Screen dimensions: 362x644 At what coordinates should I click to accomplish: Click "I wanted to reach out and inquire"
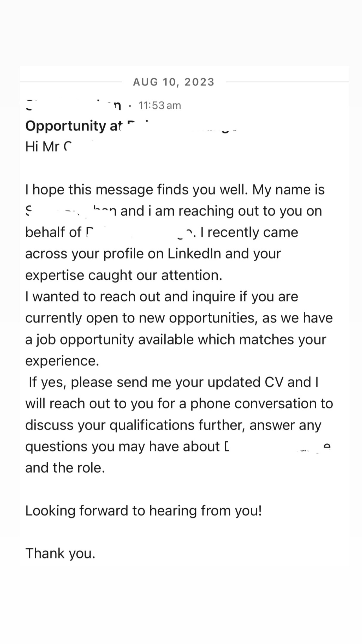[x=130, y=297]
